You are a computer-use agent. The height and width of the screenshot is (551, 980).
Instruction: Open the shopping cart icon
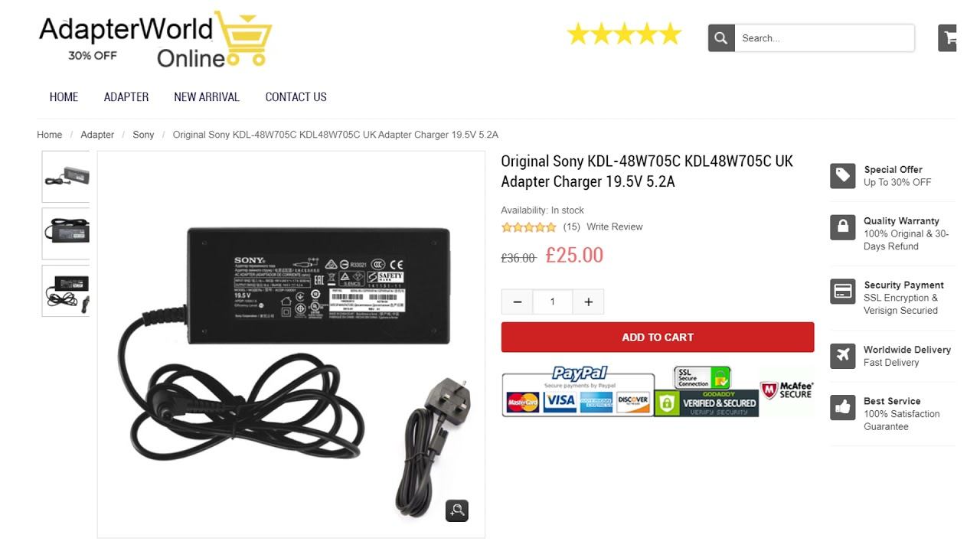click(x=948, y=38)
